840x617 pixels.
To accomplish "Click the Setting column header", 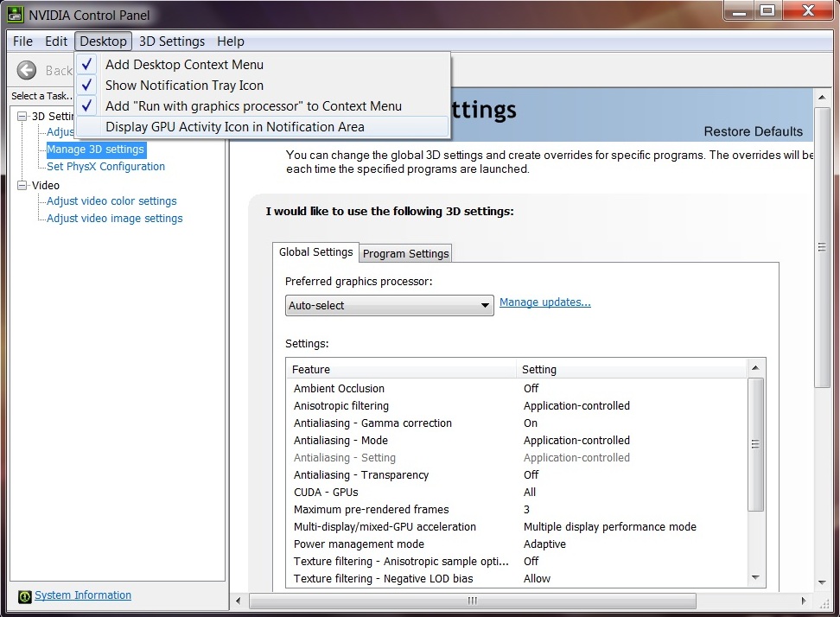I will [x=632, y=369].
